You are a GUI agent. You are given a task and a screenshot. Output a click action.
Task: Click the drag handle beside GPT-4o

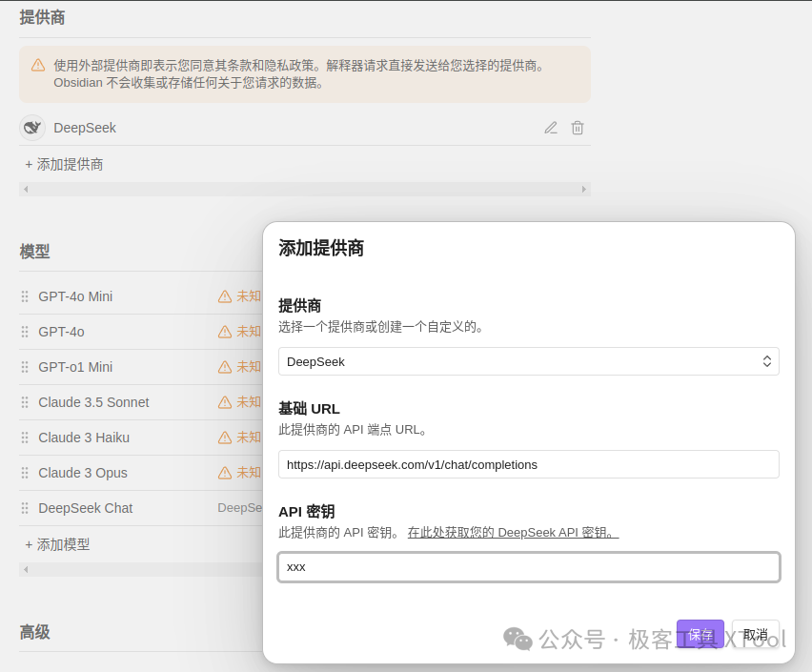click(24, 331)
